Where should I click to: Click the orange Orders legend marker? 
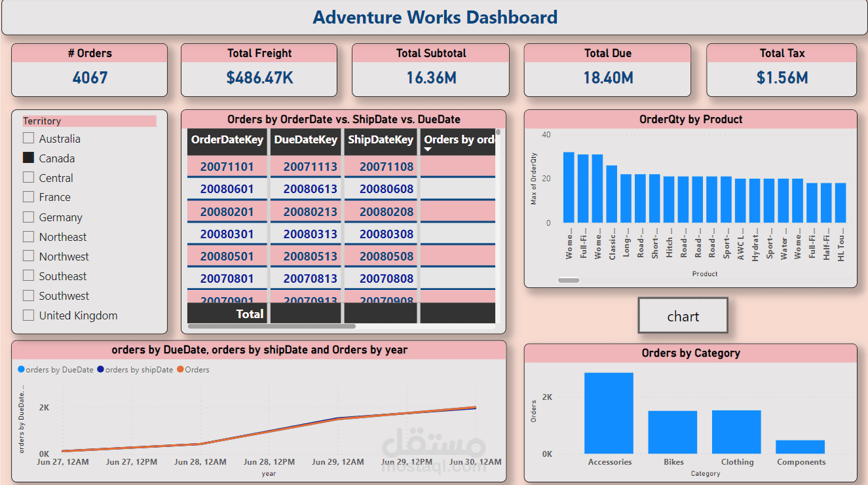pos(180,370)
